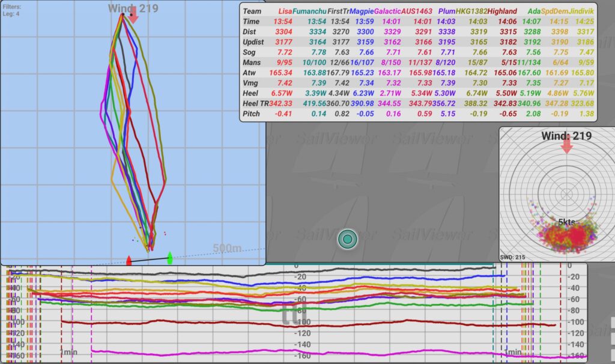Click SpdDem's Dist value 3398
Screen dimensions: 615x364
click(559, 32)
